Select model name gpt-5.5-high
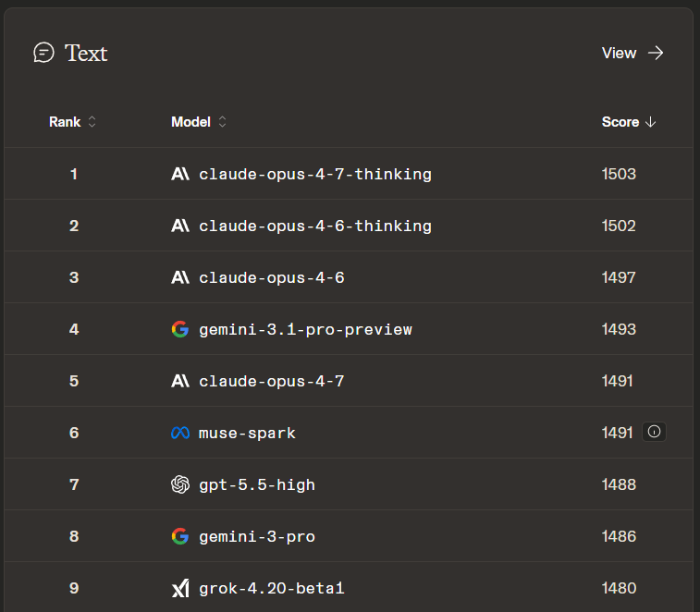The width and height of the screenshot is (700, 612). [x=257, y=484]
